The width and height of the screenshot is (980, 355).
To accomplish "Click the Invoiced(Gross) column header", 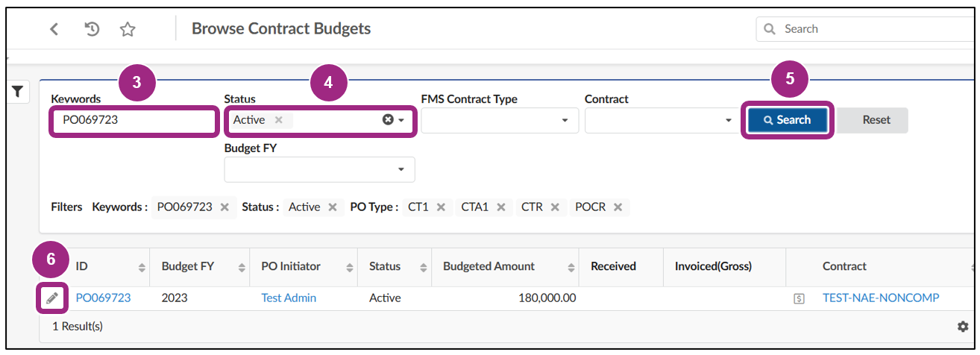I will 713,266.
